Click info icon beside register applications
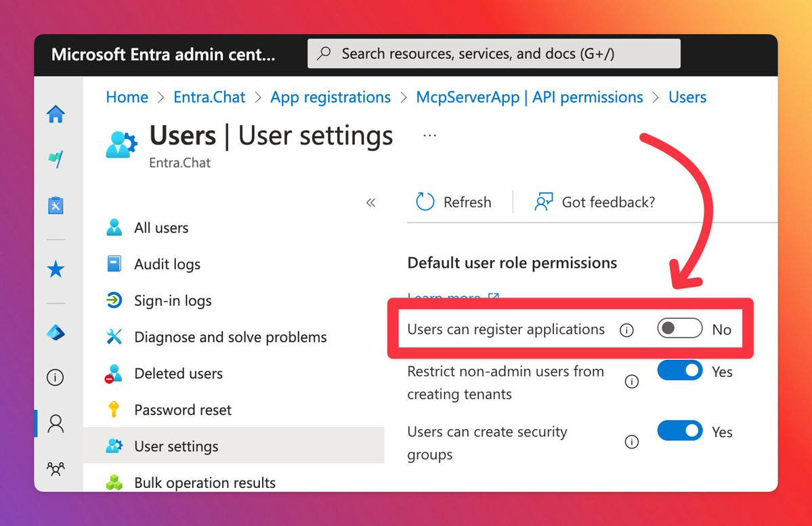812x526 pixels. pos(627,330)
